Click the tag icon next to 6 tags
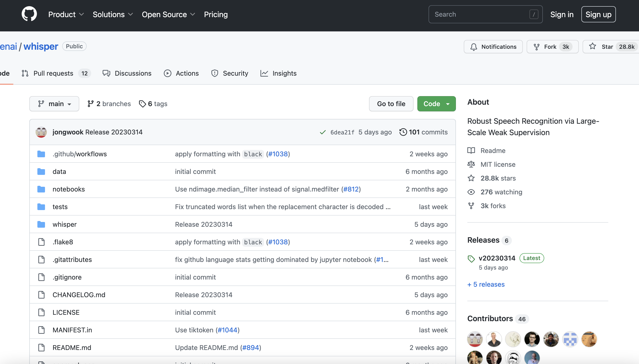Viewport: 639px width, 364px height. [143, 104]
